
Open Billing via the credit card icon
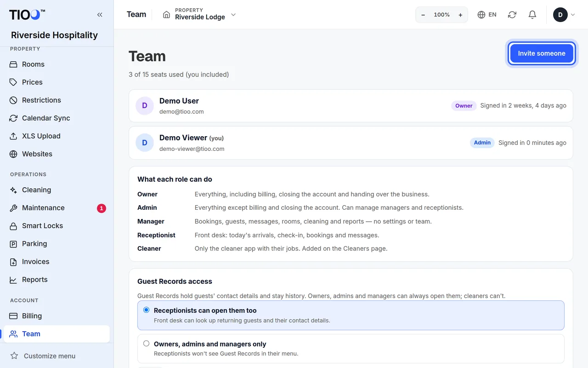13,316
